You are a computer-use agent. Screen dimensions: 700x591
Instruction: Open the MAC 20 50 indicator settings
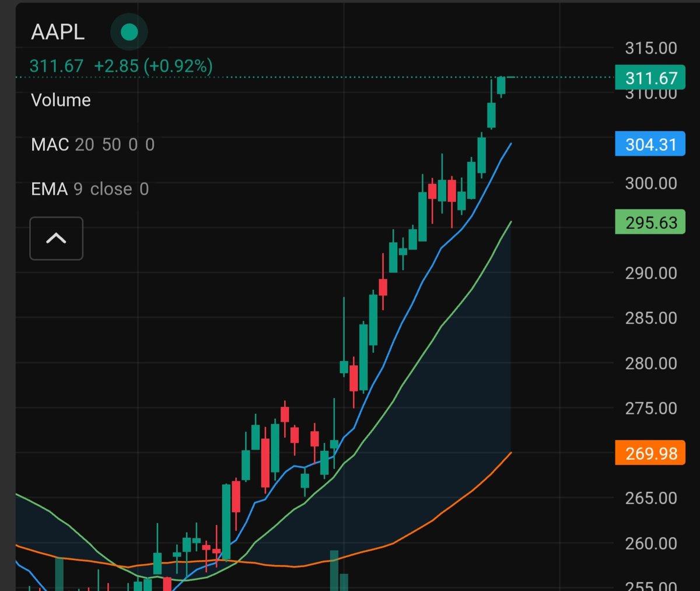tap(93, 144)
